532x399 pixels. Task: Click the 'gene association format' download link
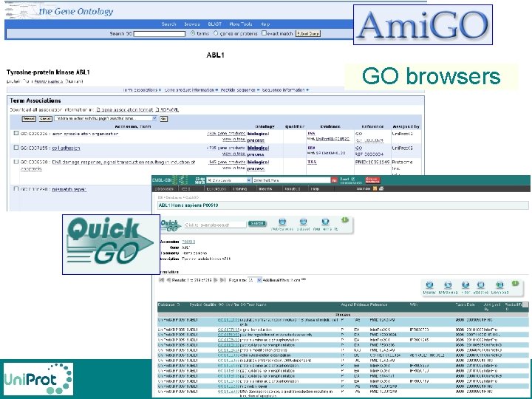(x=127, y=110)
